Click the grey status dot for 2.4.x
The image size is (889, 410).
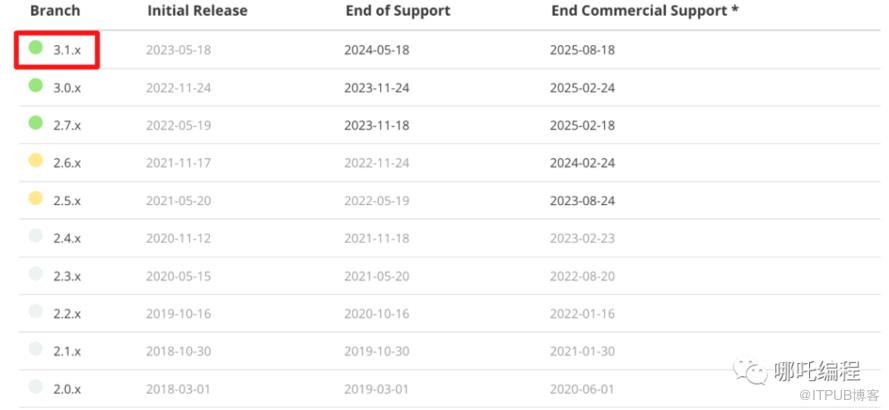tap(36, 236)
